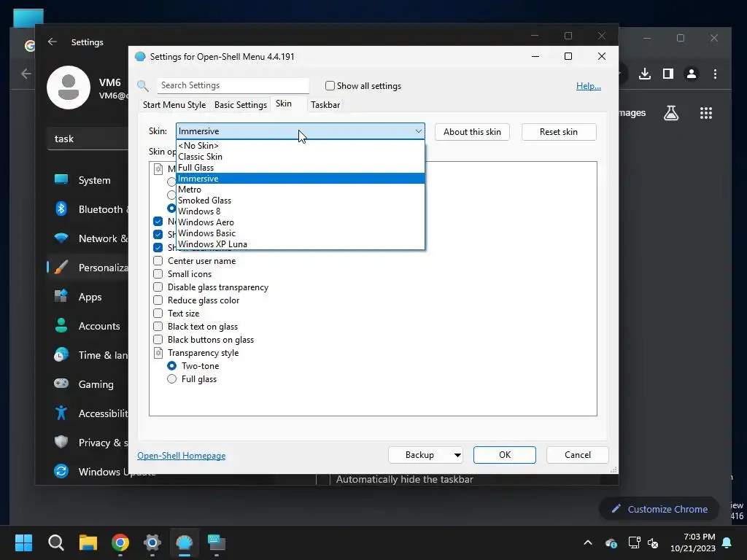Image resolution: width=747 pixels, height=560 pixels.
Task: Go back with Settings window arrow
Action: [x=53, y=42]
